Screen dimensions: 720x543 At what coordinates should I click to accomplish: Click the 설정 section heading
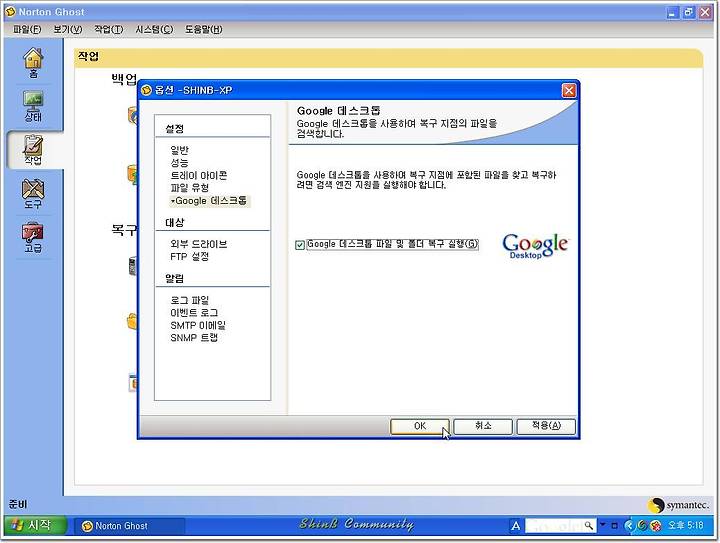(174, 129)
